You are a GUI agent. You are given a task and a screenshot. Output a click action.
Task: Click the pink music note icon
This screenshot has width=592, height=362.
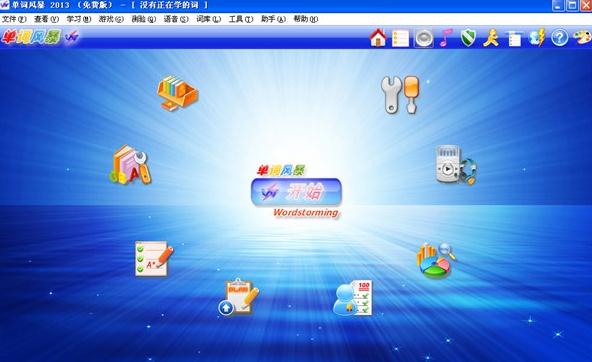point(446,38)
